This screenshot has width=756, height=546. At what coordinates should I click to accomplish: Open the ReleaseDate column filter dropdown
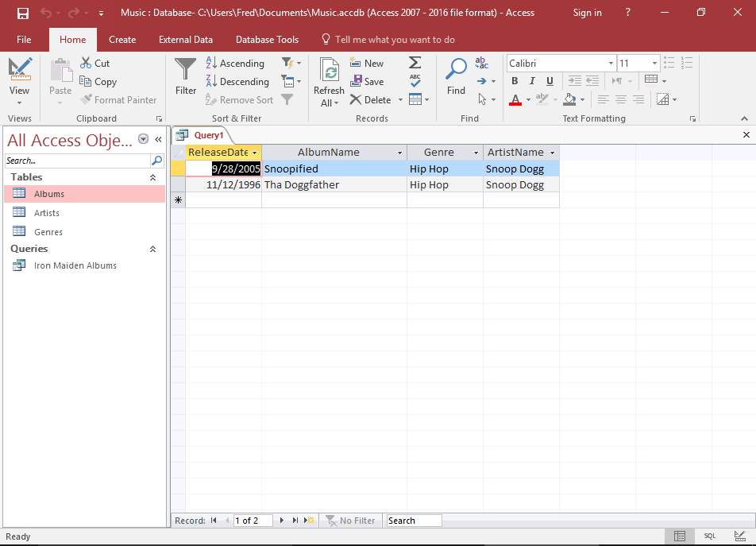255,153
